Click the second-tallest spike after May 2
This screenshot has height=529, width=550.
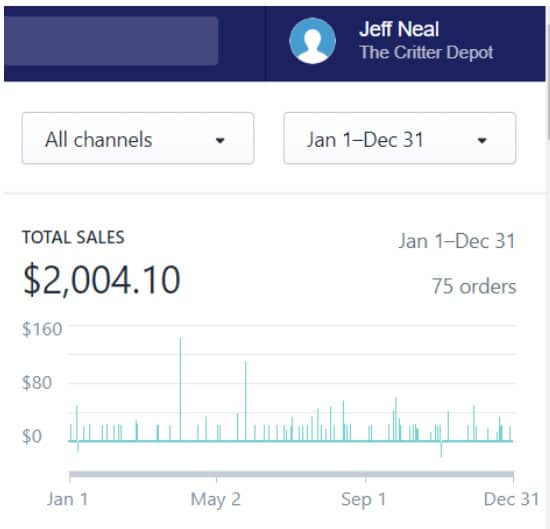coord(246,401)
